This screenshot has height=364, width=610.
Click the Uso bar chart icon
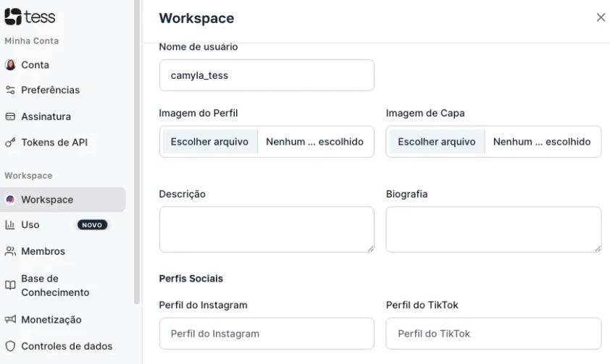click(x=10, y=224)
